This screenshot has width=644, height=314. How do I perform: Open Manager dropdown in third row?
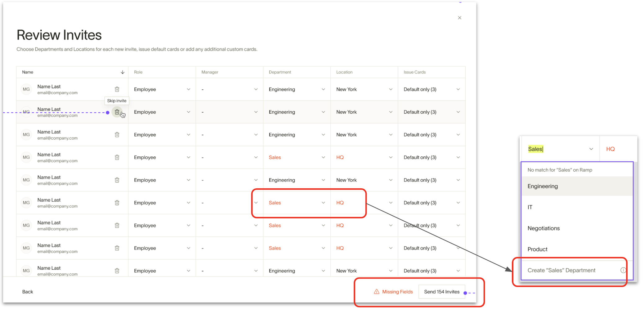[230, 135]
